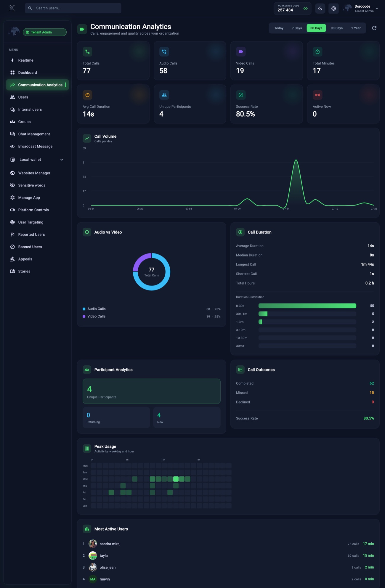Image resolution: width=385 pixels, height=588 pixels.
Task: Open Communication Analytics menu item
Action: (x=37, y=85)
